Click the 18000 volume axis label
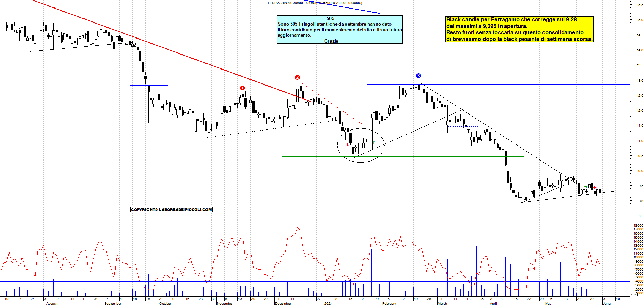Viewport: 644px width, 305px height. [639, 226]
